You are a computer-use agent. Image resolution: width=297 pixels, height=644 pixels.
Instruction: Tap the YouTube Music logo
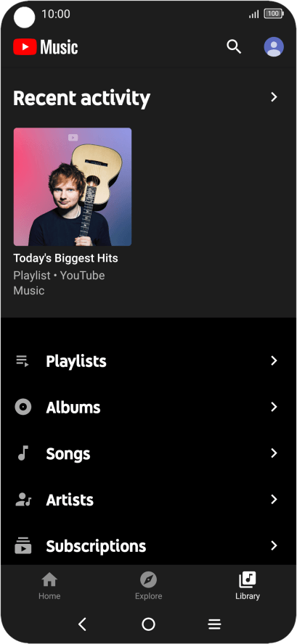tap(46, 47)
